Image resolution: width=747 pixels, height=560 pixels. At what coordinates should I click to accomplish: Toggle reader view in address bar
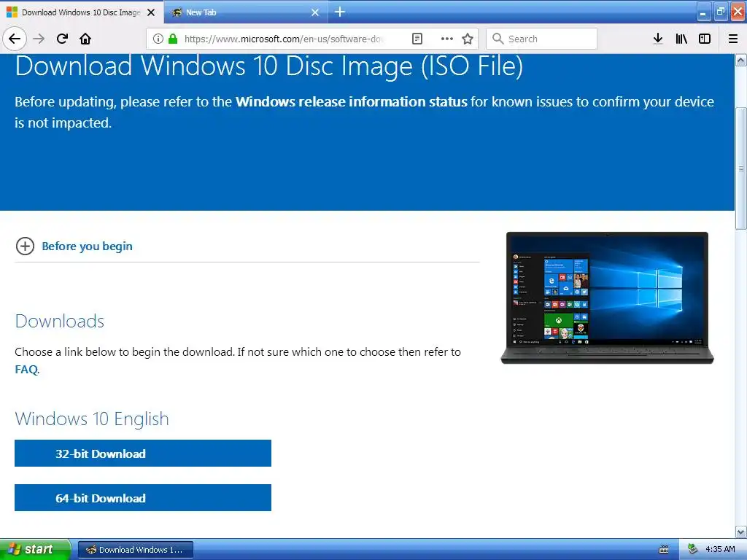pyautogui.click(x=417, y=39)
